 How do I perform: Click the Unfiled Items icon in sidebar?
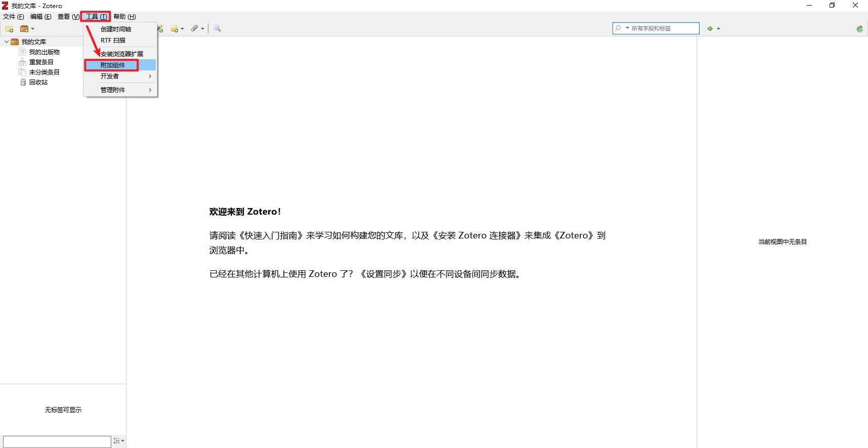click(x=22, y=72)
